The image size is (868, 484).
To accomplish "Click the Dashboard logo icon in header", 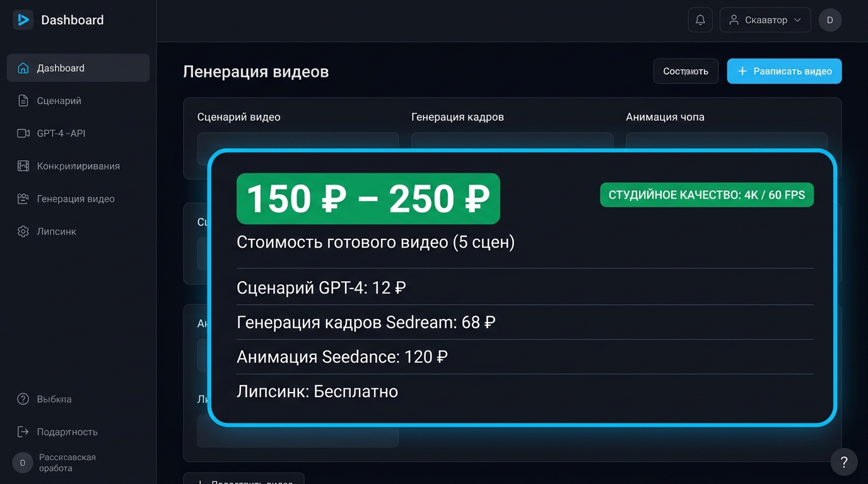I will [x=23, y=20].
